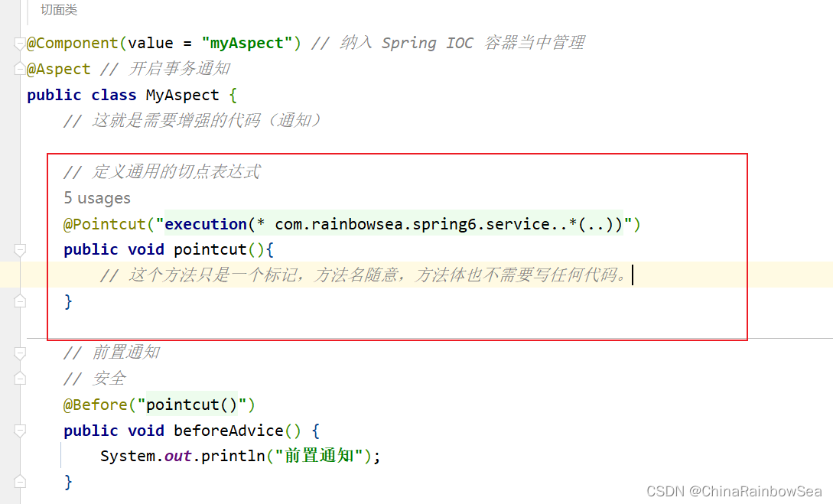833x504 pixels.
Task: Toggle fold marker next to 前置通知 comment
Action: (20, 353)
